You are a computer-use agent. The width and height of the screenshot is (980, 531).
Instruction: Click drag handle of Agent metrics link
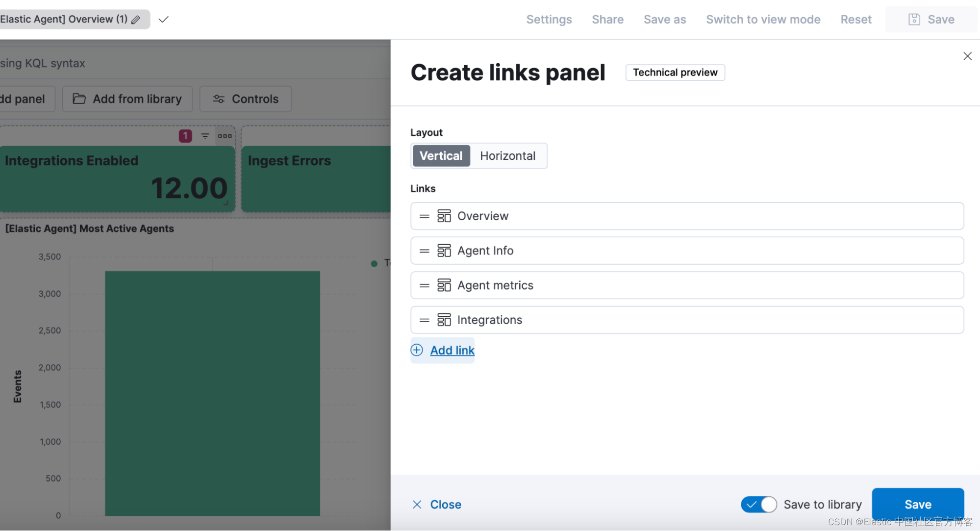pos(425,285)
